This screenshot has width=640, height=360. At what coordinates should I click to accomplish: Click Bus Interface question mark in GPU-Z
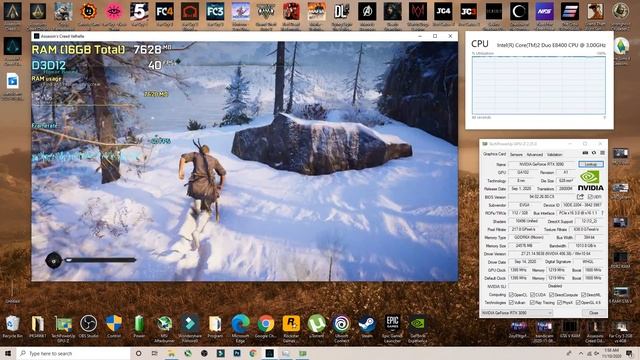pyautogui.click(x=602, y=213)
